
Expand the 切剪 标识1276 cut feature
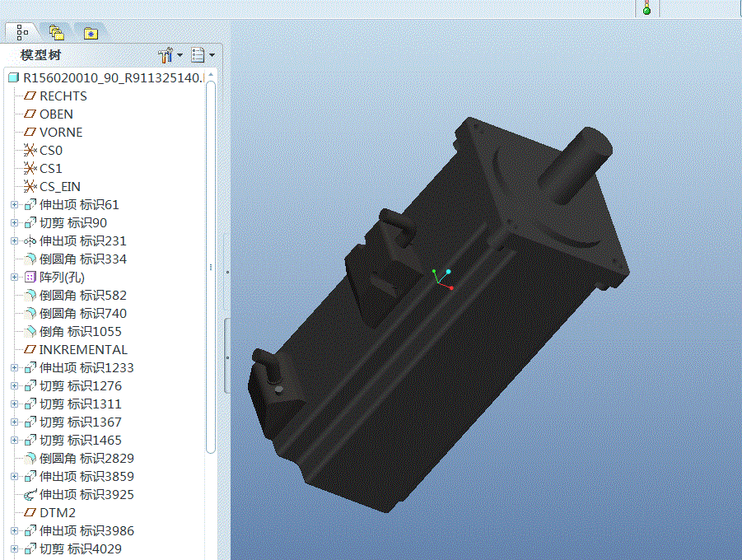[x=13, y=386]
